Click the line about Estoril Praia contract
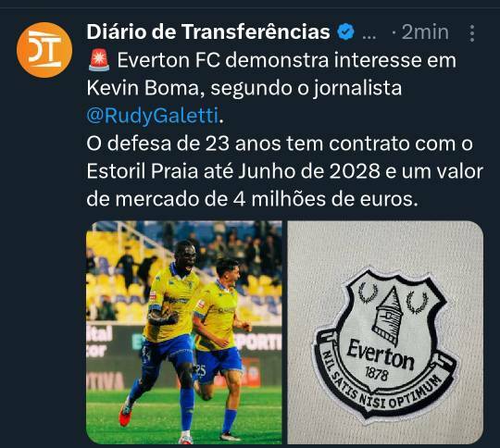Viewport: 500px width, 448px height. [x=285, y=171]
